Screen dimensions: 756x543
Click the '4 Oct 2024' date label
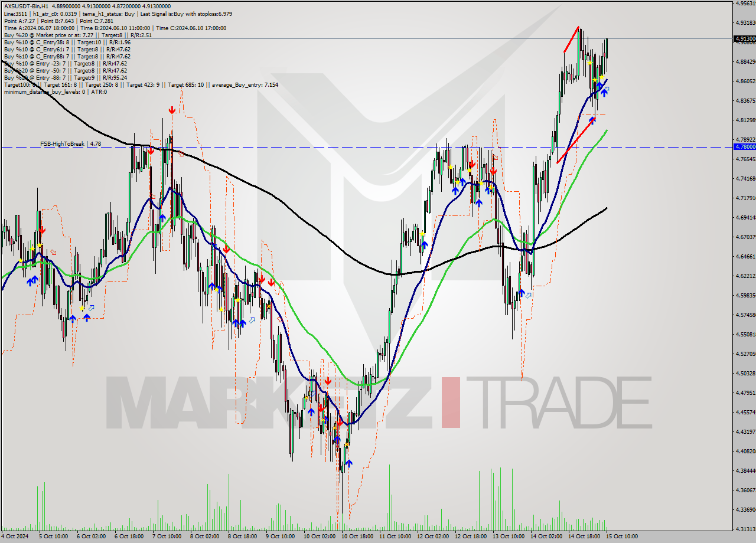14,537
